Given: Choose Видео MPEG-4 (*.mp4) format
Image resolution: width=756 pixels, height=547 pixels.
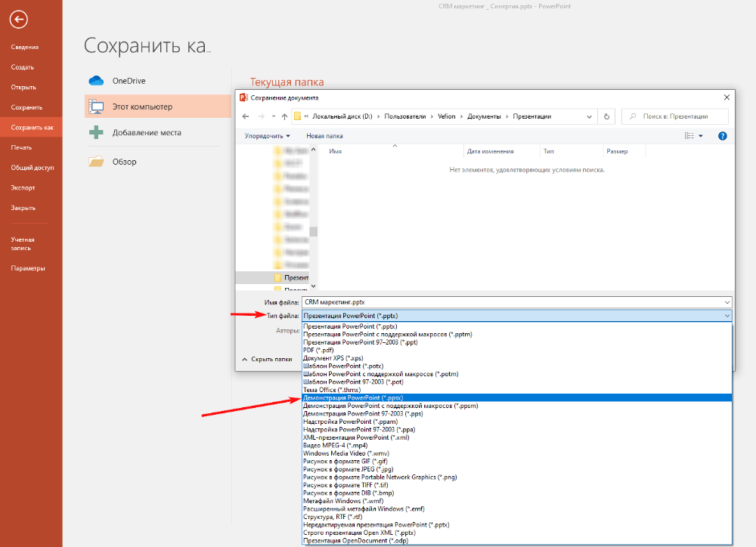Looking at the screenshot, I should point(517,445).
